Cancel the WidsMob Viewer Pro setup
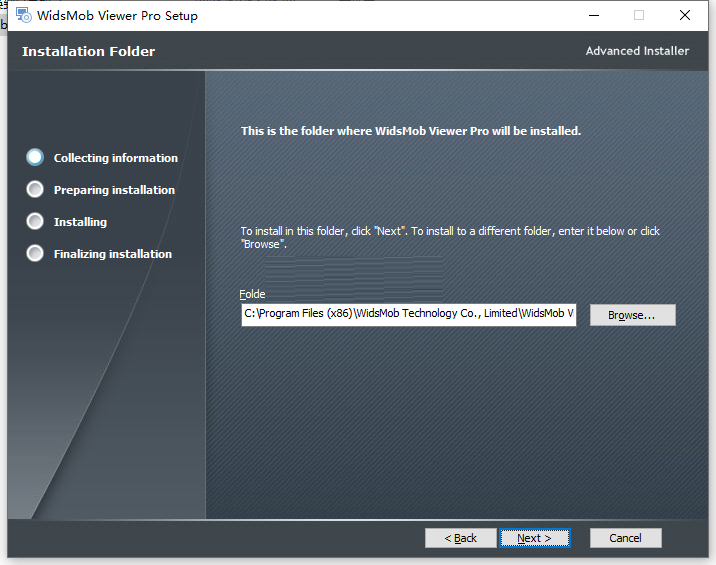This screenshot has height=565, width=716. pyautogui.click(x=625, y=538)
